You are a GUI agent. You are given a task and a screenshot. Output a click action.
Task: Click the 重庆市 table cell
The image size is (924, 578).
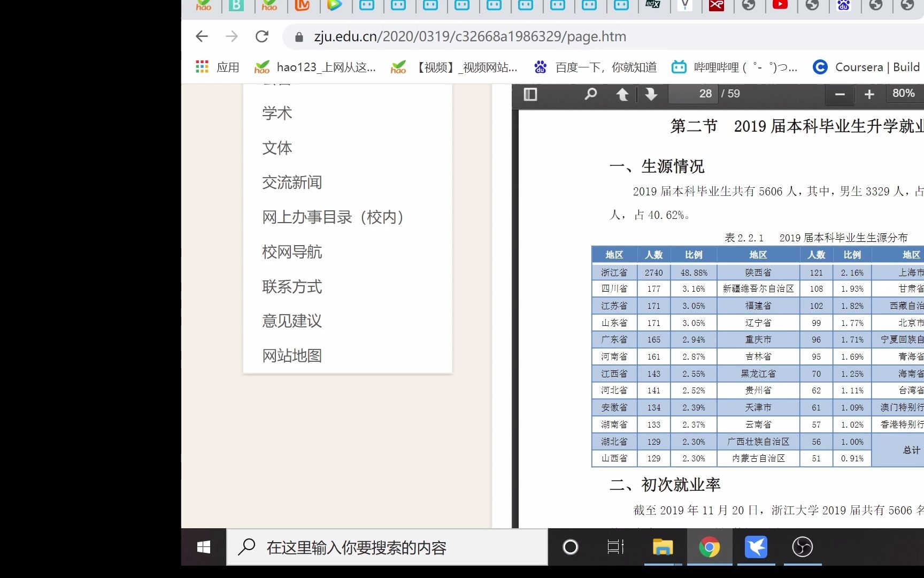[758, 339]
